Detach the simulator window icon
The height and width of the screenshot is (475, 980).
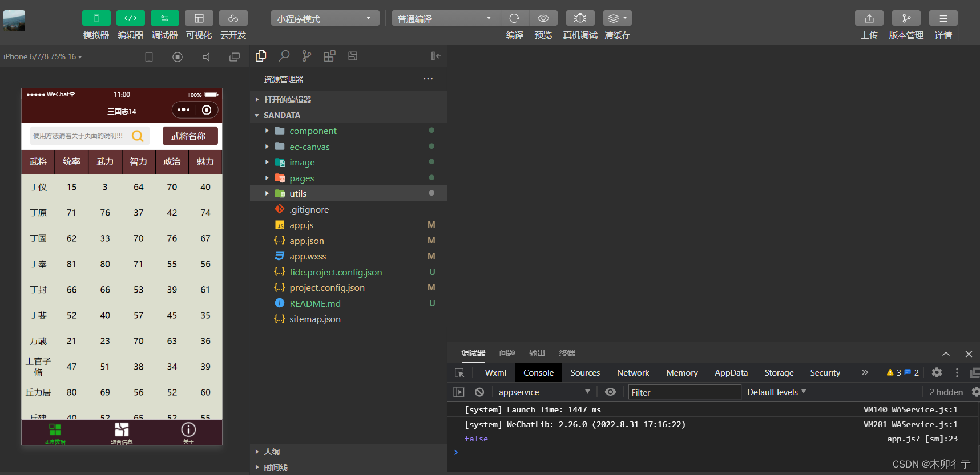(x=235, y=57)
